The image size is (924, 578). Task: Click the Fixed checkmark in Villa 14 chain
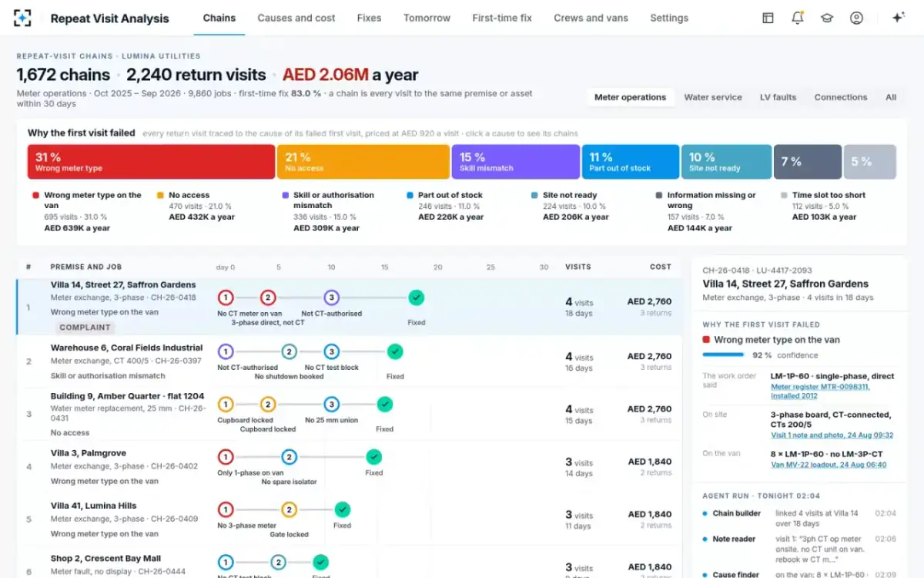coord(416,297)
